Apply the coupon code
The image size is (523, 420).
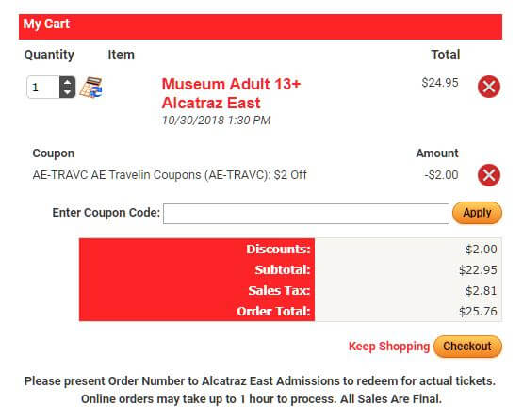point(477,213)
